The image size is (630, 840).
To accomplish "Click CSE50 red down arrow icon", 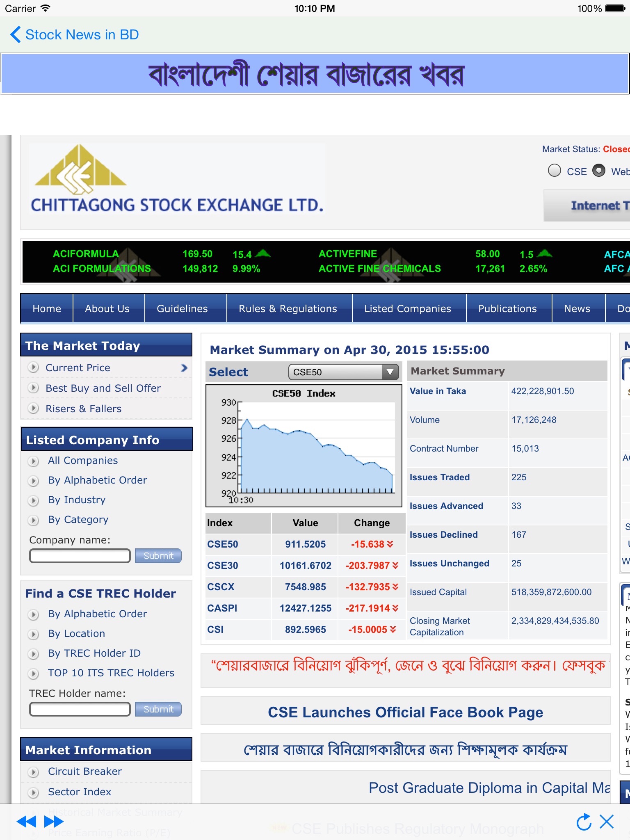I will [390, 544].
